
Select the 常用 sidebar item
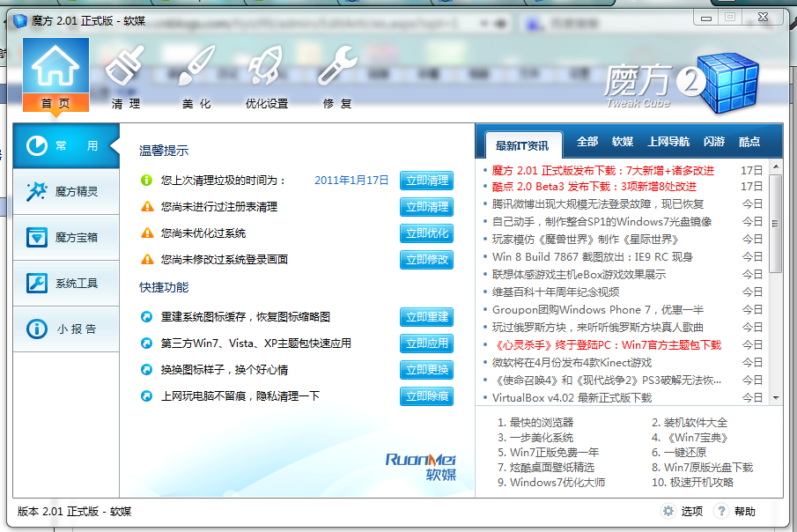point(66,146)
